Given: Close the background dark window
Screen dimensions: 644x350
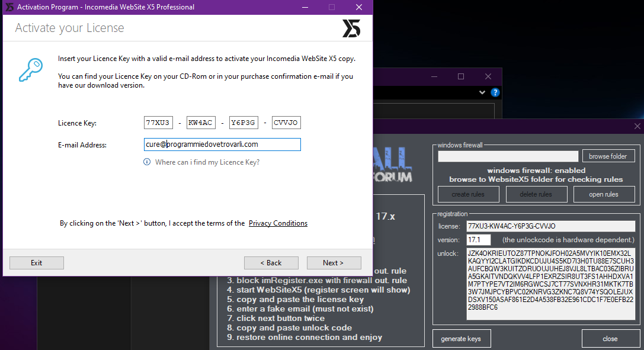Looking at the screenshot, I should tap(488, 76).
